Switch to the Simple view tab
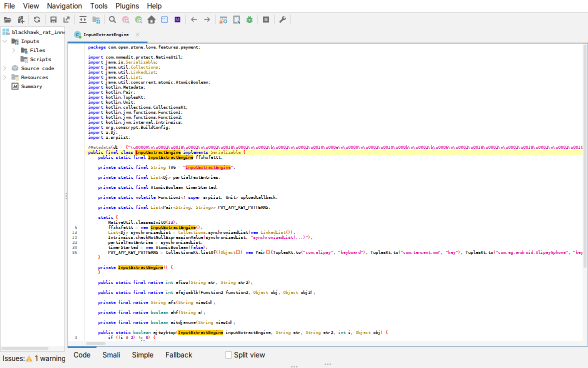Viewport: 588px width, 368px height. pyautogui.click(x=142, y=355)
